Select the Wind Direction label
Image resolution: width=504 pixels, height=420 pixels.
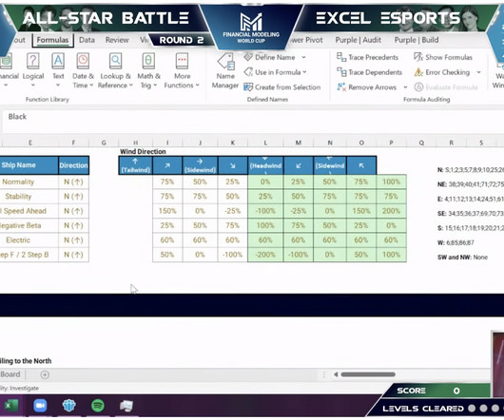[x=143, y=151]
